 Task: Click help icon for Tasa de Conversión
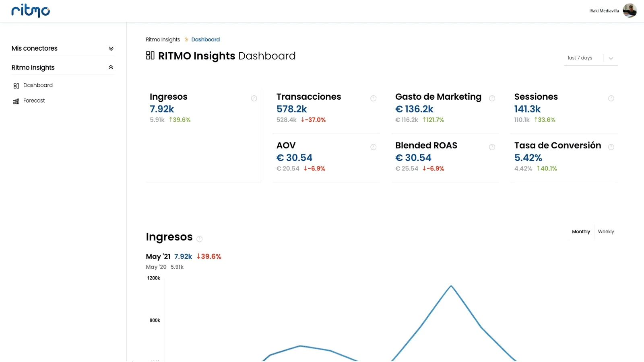[x=611, y=147]
